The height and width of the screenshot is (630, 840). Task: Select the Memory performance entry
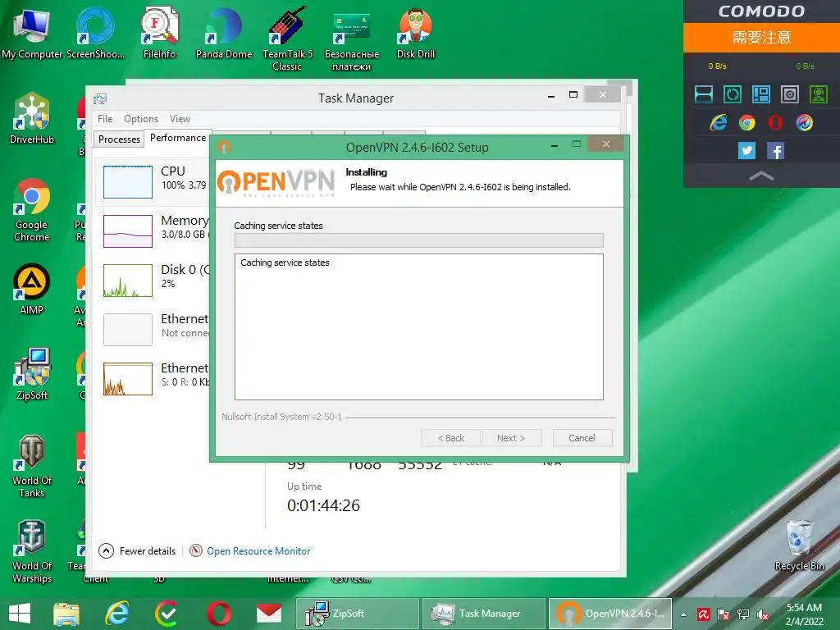click(153, 231)
